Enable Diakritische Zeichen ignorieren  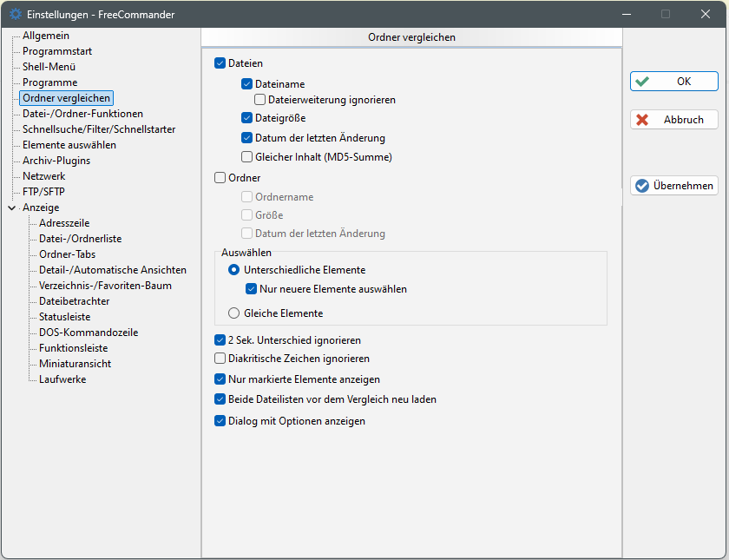(x=220, y=359)
